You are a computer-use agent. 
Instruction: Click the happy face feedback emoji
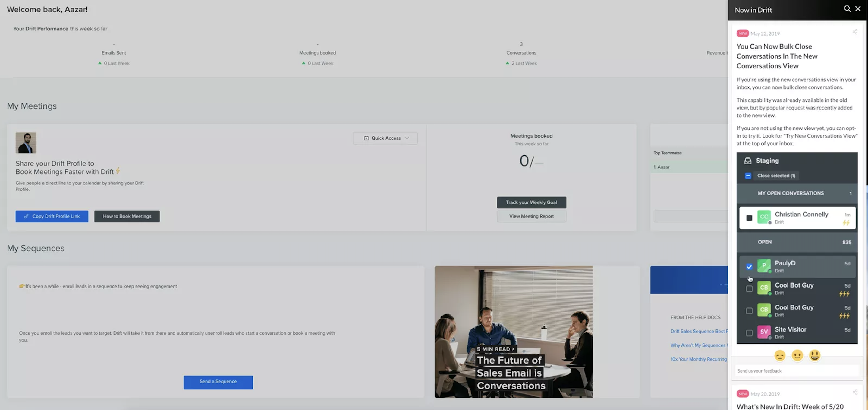pos(815,355)
